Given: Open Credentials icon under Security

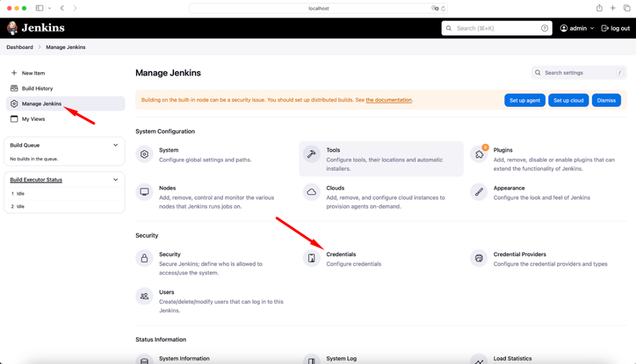Looking at the screenshot, I should [x=311, y=258].
